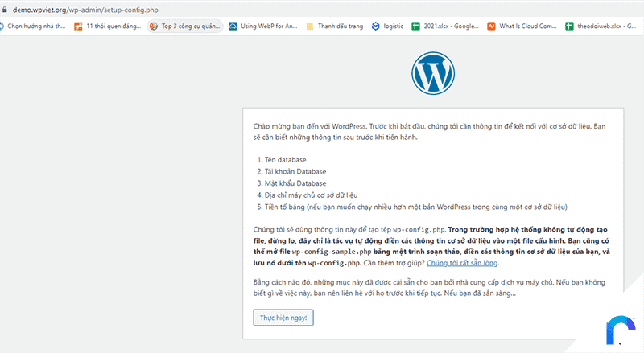The image size is (644, 353).
Task: Click the yellow folder icon of 'Thanh dấu trang'
Action: [310, 27]
